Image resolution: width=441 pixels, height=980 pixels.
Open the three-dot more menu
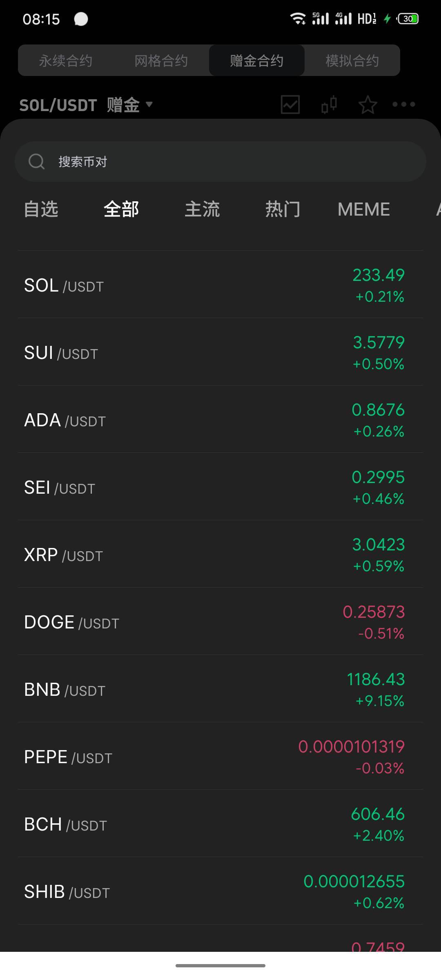(403, 105)
